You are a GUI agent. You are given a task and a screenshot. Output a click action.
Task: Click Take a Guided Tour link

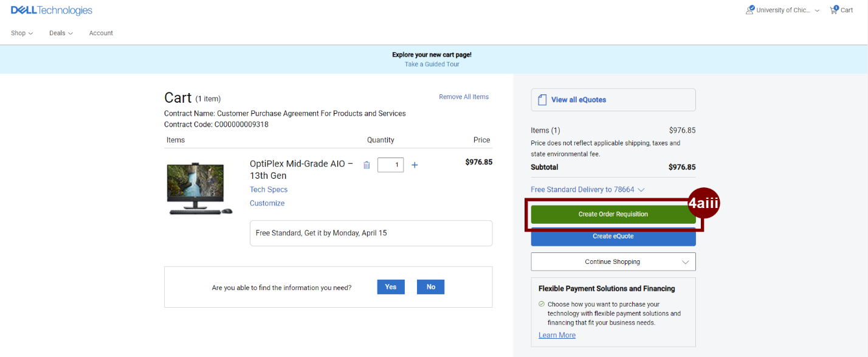click(432, 64)
